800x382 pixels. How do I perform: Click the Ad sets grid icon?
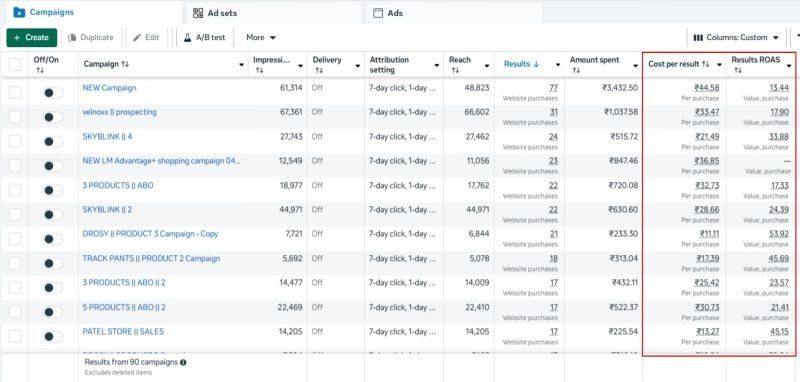point(198,13)
